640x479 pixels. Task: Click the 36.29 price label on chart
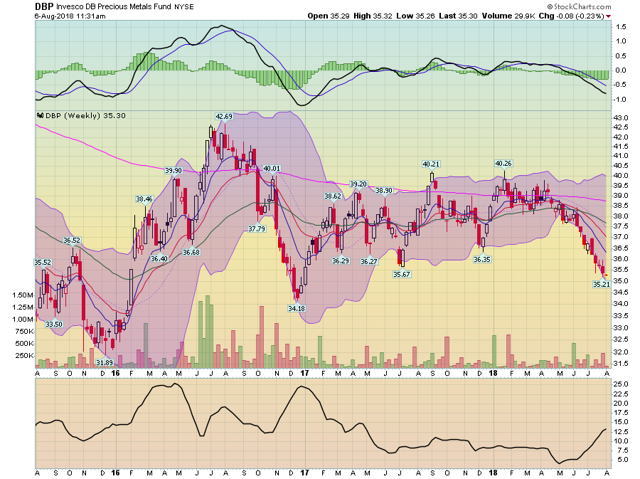point(340,261)
